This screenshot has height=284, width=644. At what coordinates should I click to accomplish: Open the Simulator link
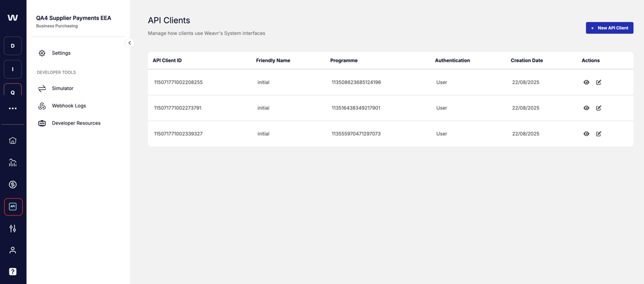click(62, 89)
